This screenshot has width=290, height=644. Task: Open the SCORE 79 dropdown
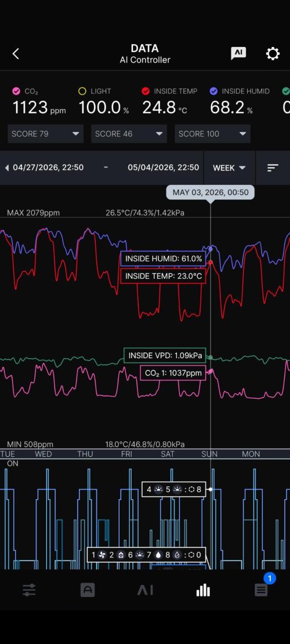[x=46, y=134]
